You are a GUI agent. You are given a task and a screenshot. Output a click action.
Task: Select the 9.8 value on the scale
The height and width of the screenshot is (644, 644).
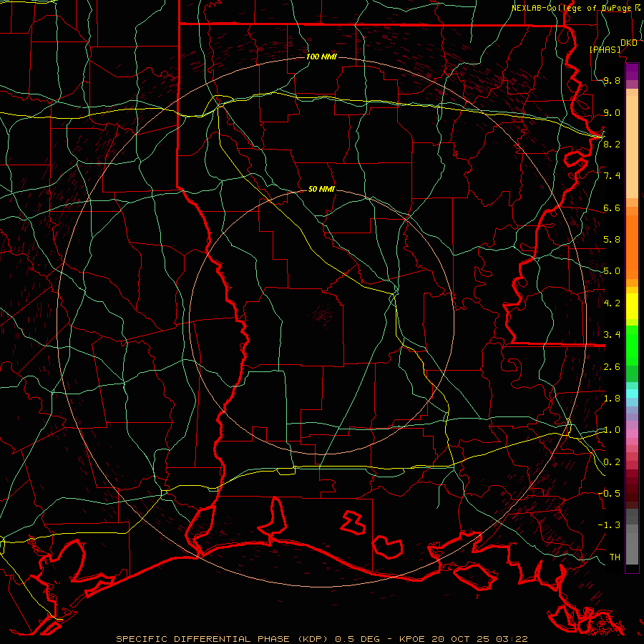tap(612, 81)
